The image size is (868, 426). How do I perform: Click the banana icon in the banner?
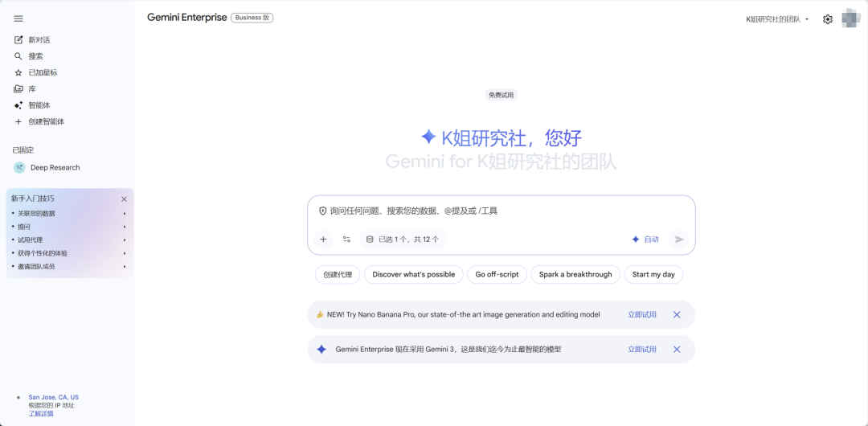[320, 314]
